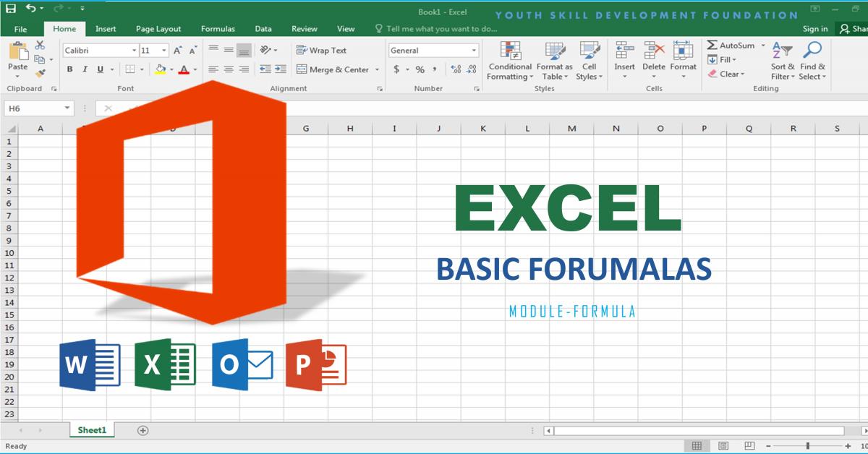Add a new sheet with the plus button
The image size is (868, 454).
pyautogui.click(x=142, y=430)
